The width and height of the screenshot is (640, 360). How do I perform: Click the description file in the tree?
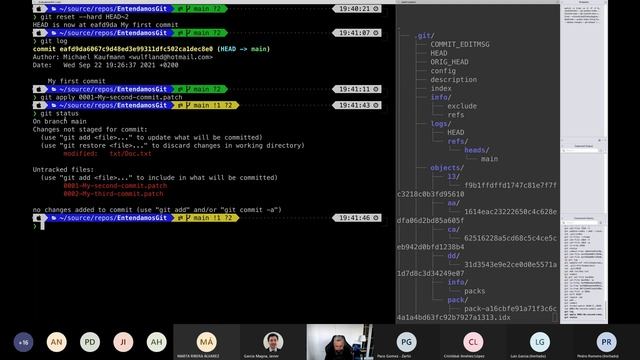[453, 80]
